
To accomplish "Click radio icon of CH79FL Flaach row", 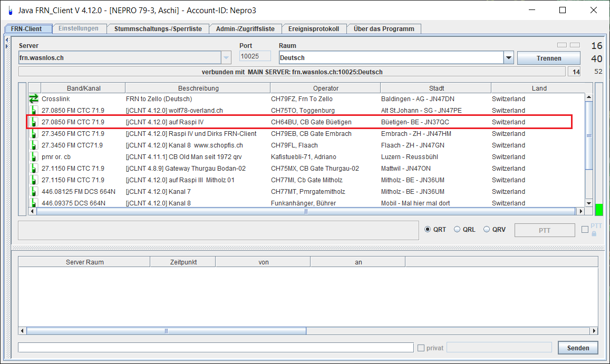I will pyautogui.click(x=34, y=145).
